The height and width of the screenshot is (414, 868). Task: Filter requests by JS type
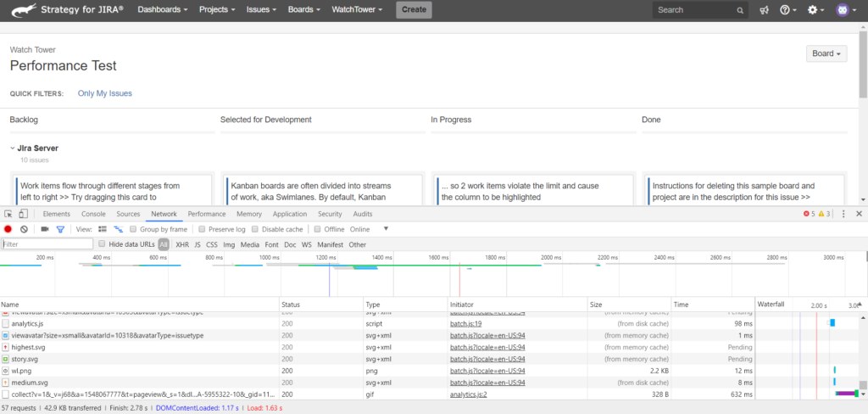[198, 244]
